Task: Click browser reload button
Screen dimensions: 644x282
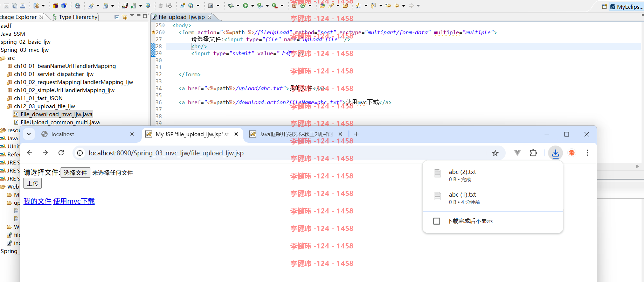Action: (61, 153)
